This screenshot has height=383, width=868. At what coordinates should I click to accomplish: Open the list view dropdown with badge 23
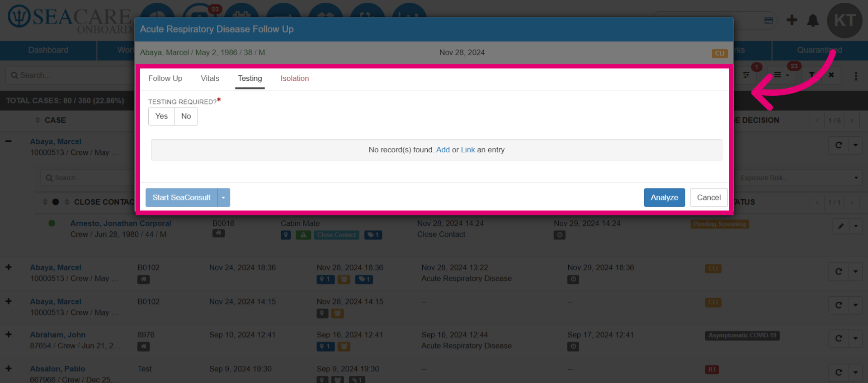tap(781, 75)
